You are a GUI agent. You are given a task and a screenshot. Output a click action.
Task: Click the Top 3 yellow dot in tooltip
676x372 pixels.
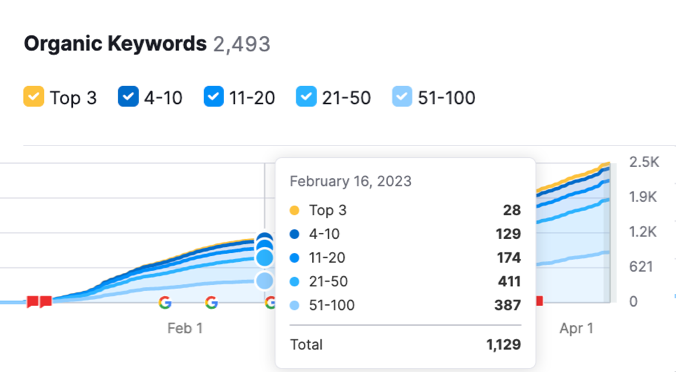pyautogui.click(x=294, y=210)
